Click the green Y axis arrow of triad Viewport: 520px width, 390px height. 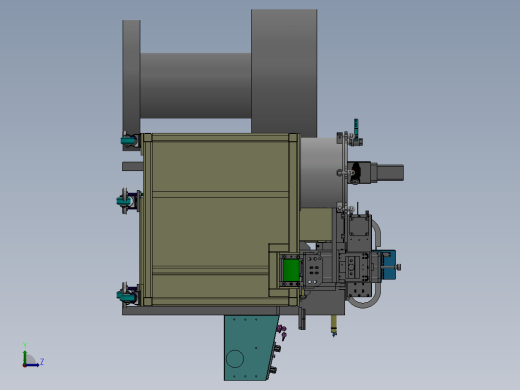pos(25,354)
